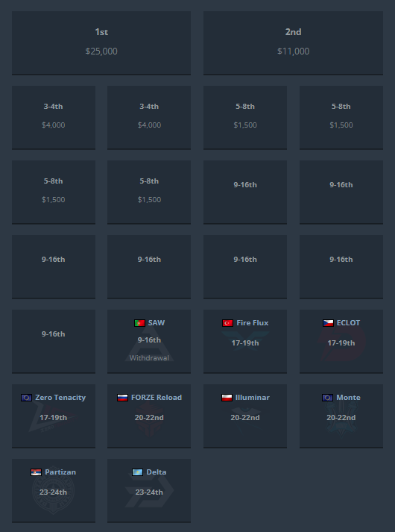Open the Monte team link
Viewport: 395px width, 532px height.
pos(348,397)
